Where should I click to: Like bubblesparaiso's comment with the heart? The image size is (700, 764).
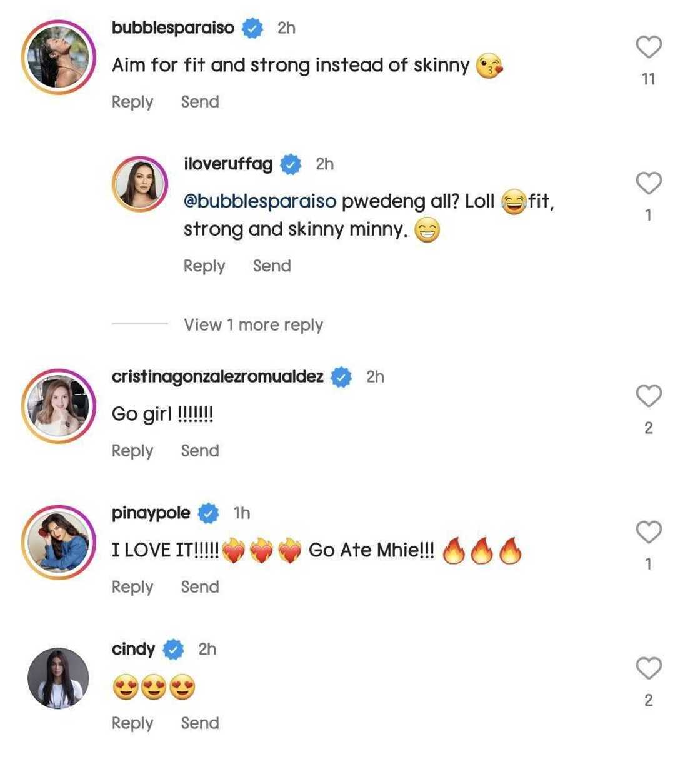649,48
